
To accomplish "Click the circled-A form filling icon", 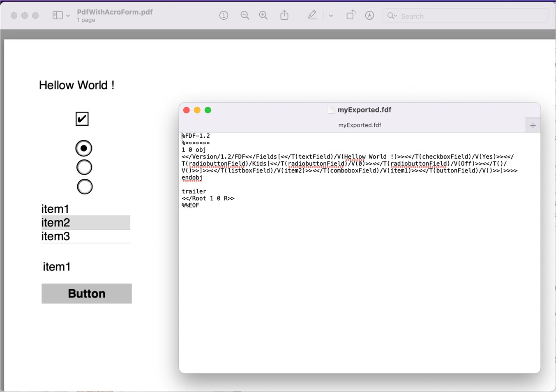I will pos(369,16).
